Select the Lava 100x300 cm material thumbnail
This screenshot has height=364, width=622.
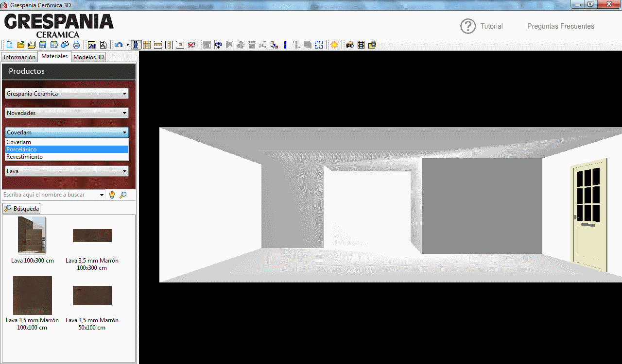(32, 235)
